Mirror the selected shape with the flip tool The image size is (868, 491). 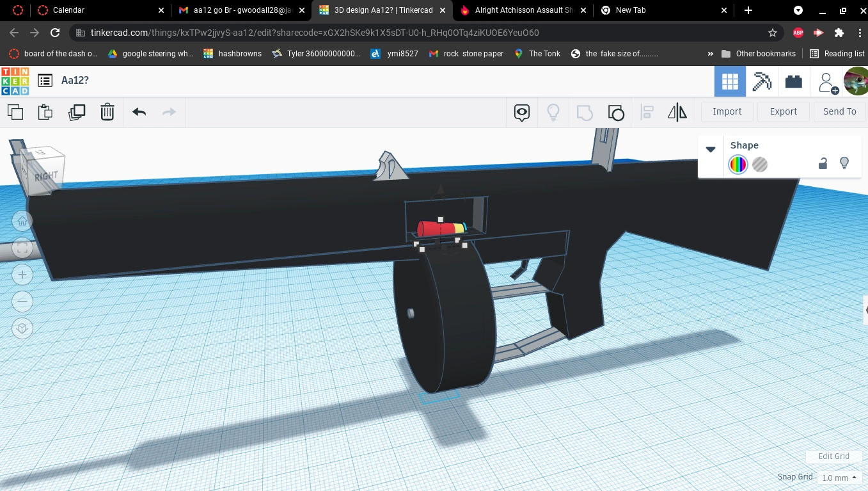[x=677, y=112]
